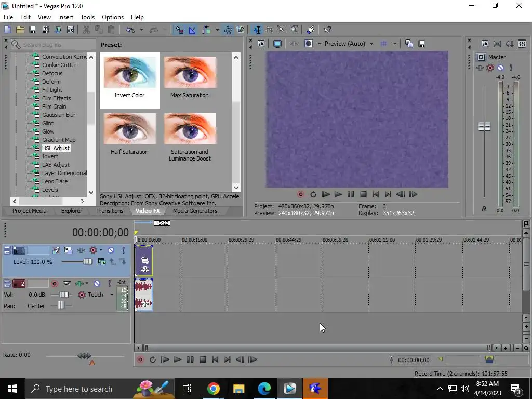This screenshot has width=532, height=399.
Task: Click Record in the timeline transport bar
Action: 140,360
